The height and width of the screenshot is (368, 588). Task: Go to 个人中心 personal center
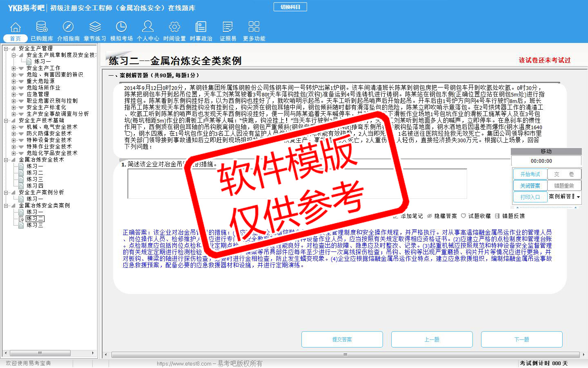[148, 27]
